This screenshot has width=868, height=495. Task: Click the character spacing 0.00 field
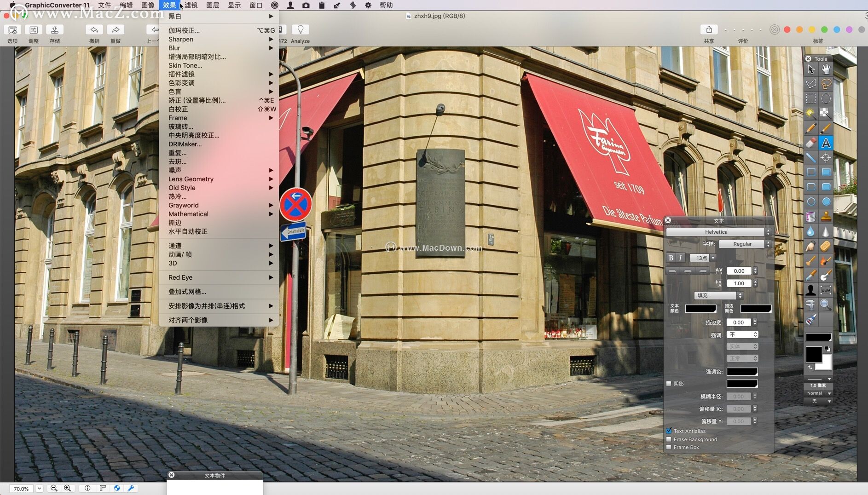[739, 271]
